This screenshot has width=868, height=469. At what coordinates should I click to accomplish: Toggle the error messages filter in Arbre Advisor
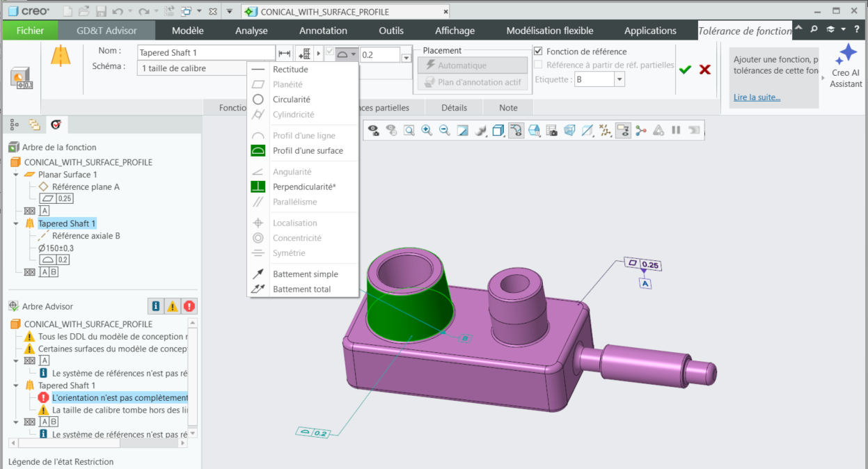(x=189, y=306)
